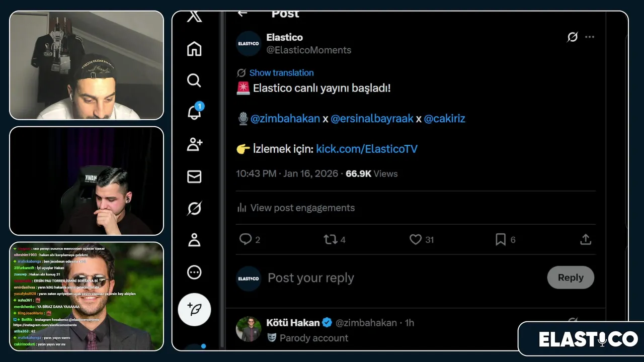
Task: Compose a new post with feather button
Action: click(194, 309)
